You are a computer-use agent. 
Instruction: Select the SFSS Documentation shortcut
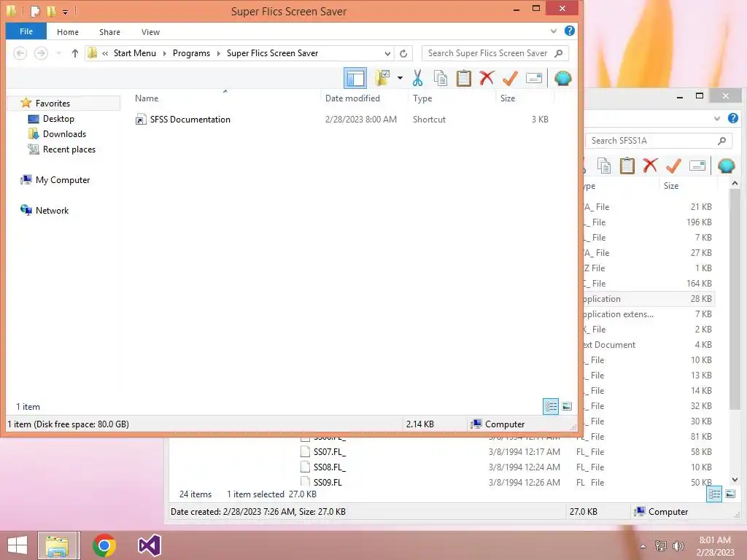[190, 120]
